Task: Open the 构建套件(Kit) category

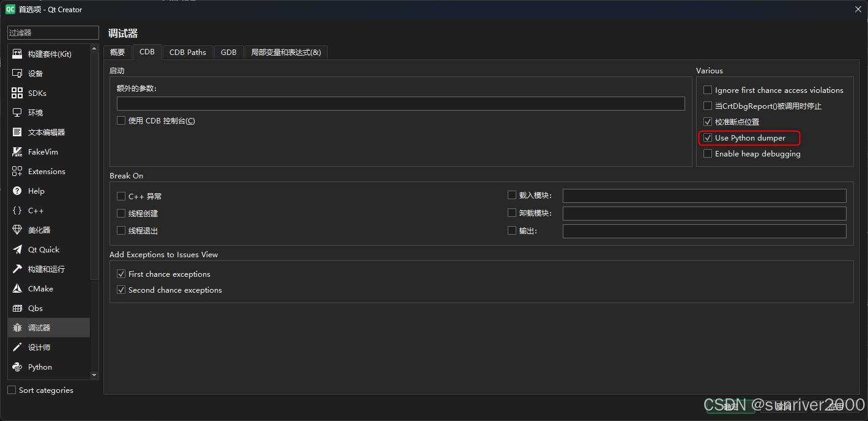Action: pyautogui.click(x=49, y=54)
